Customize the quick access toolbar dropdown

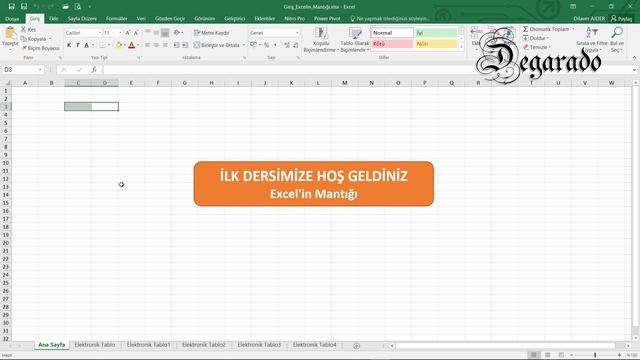[90, 7]
